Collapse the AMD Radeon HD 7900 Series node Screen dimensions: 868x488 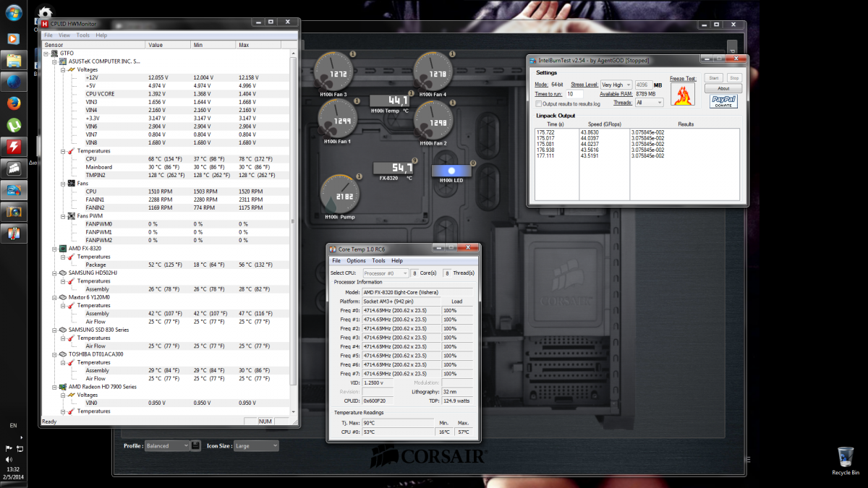(54, 386)
